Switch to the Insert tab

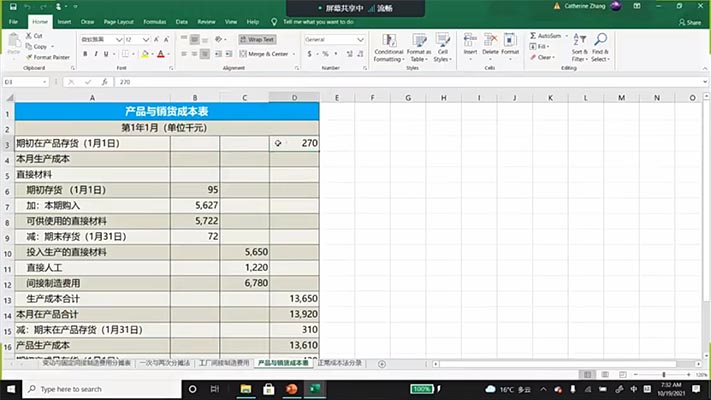64,21
